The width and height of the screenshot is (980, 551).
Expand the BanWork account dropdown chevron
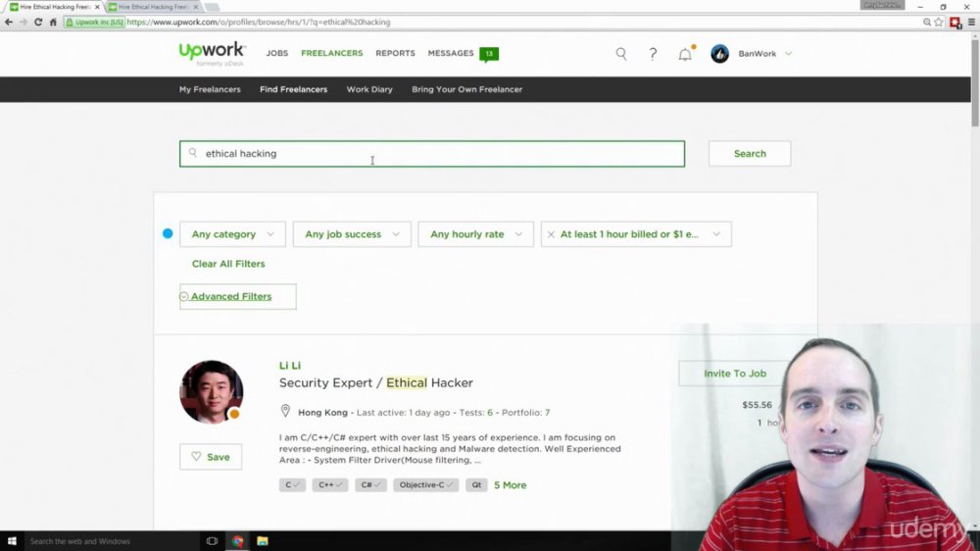click(788, 54)
